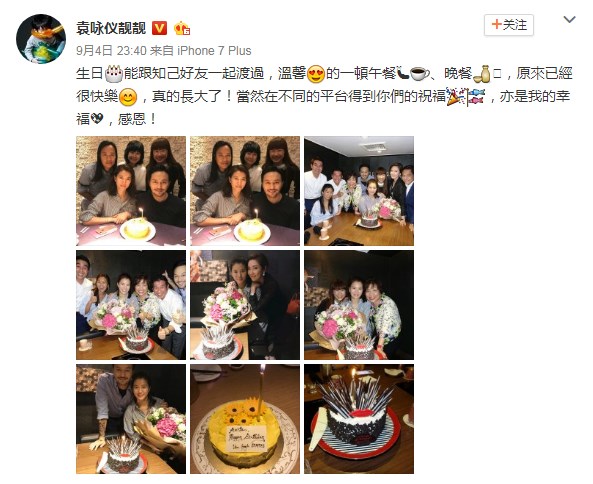
Task: Open photo of two women with bouquet
Action: (245, 305)
